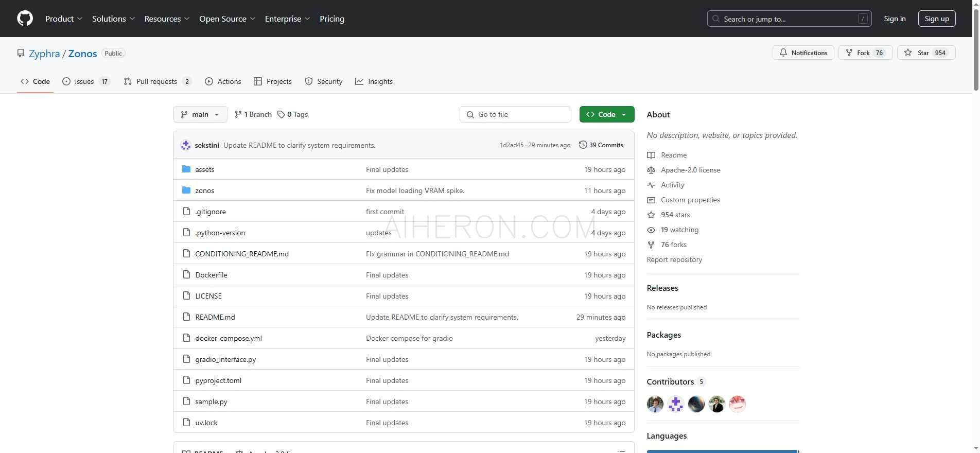Click the Activity pulse icon

click(x=651, y=185)
